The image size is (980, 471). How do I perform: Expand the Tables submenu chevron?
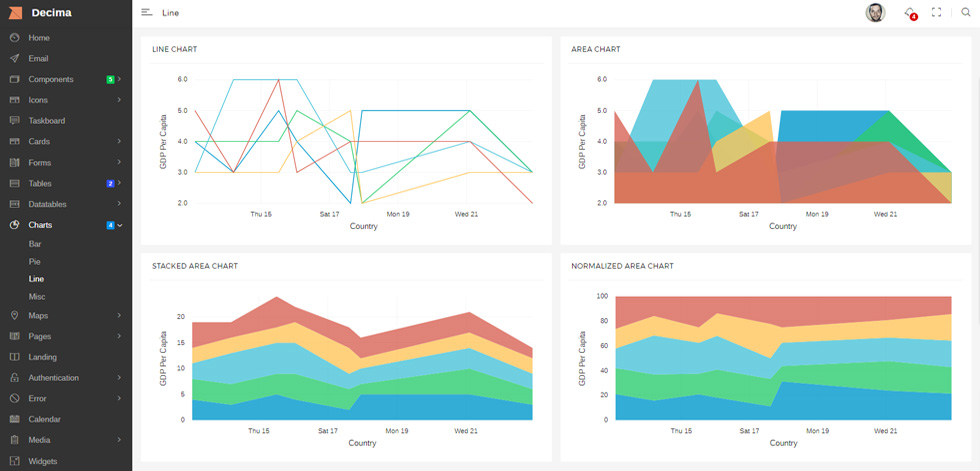(119, 184)
